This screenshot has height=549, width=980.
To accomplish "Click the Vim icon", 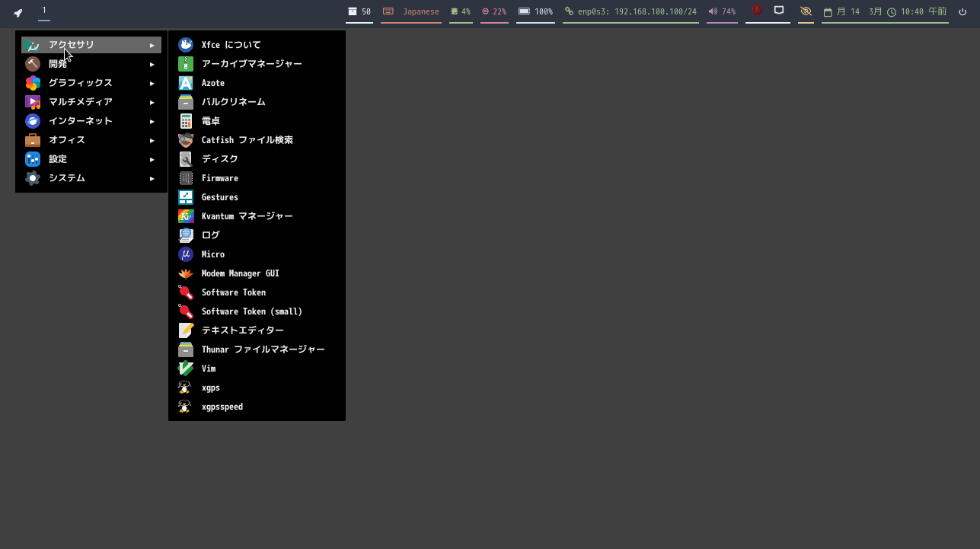I will 186,369.
